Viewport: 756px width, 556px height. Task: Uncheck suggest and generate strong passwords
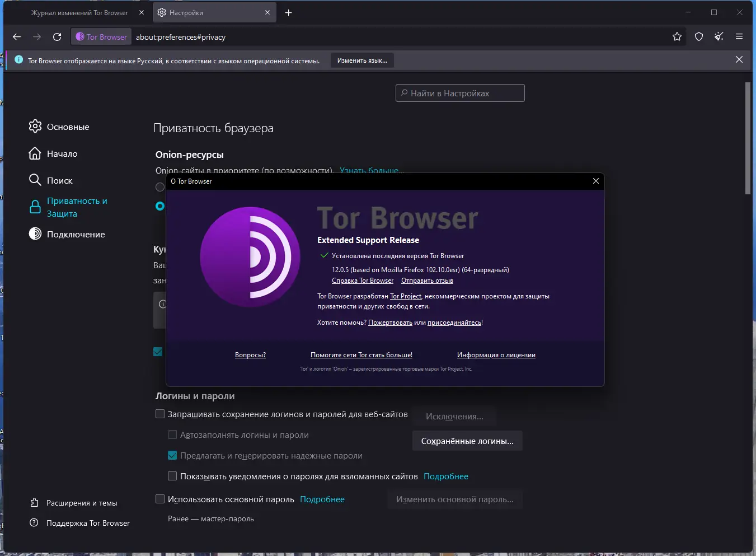coord(172,456)
